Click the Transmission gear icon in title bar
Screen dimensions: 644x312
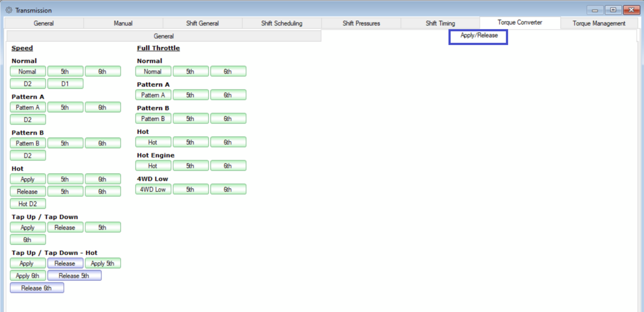click(9, 10)
